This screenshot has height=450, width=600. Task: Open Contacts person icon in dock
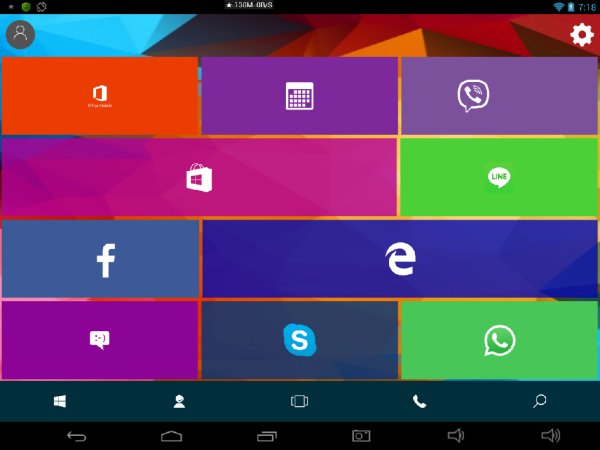point(179,401)
